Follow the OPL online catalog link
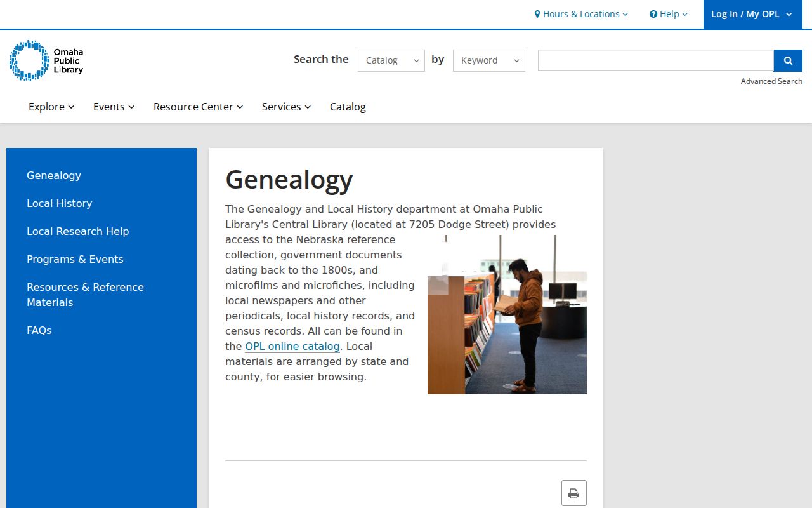Image resolution: width=812 pixels, height=508 pixels. click(292, 346)
